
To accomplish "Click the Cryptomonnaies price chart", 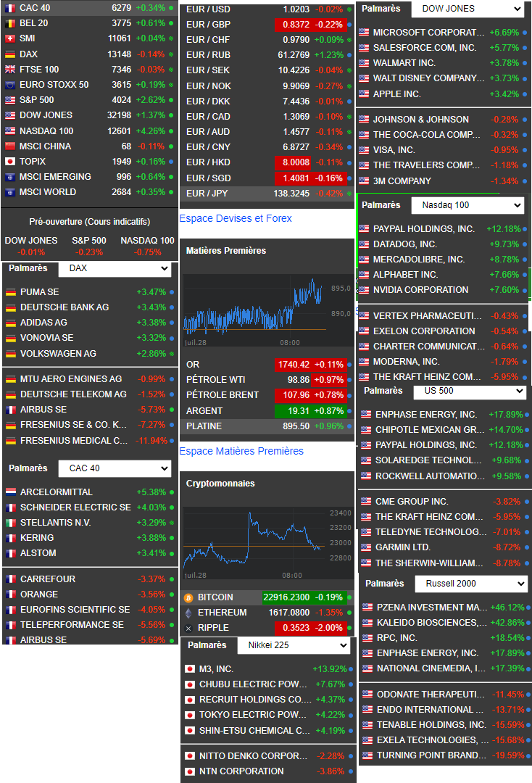I will coord(267,543).
